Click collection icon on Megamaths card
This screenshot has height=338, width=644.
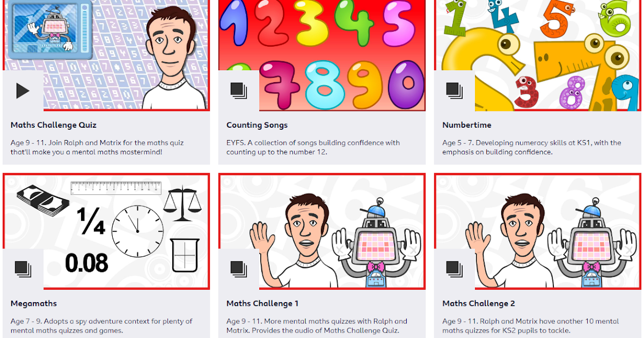click(23, 269)
